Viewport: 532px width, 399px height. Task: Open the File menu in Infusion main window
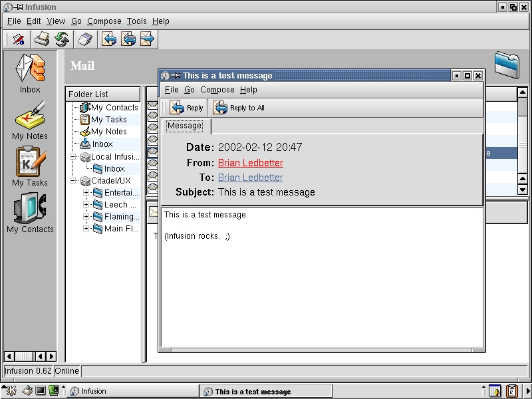(14, 21)
